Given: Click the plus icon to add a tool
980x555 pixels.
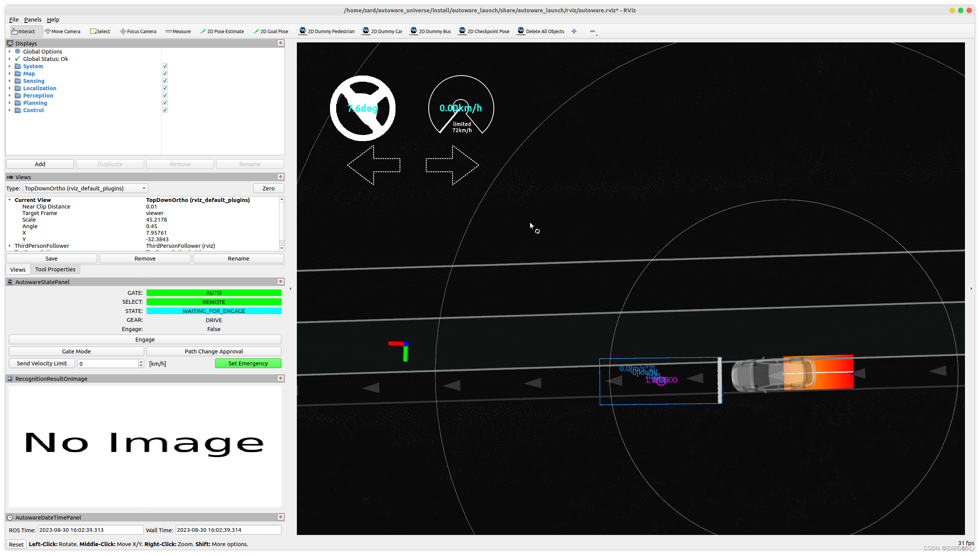Looking at the screenshot, I should pos(574,31).
